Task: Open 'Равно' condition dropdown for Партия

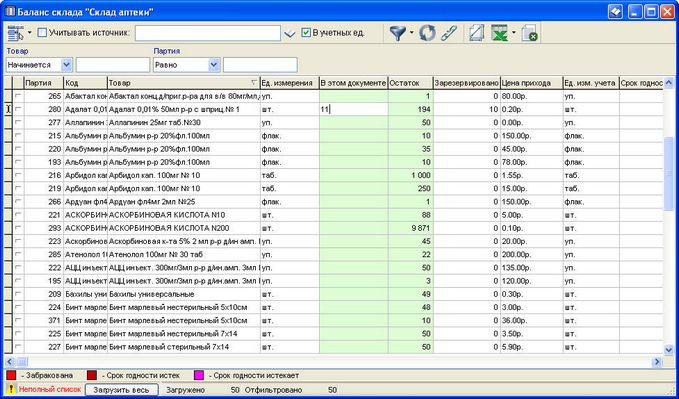Action: pos(214,65)
